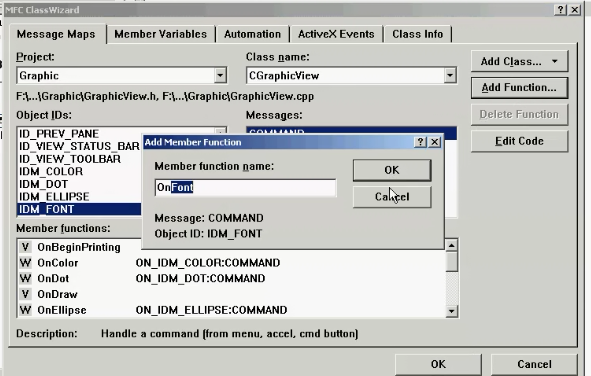
Task: Click the Add Function button
Action: point(519,88)
